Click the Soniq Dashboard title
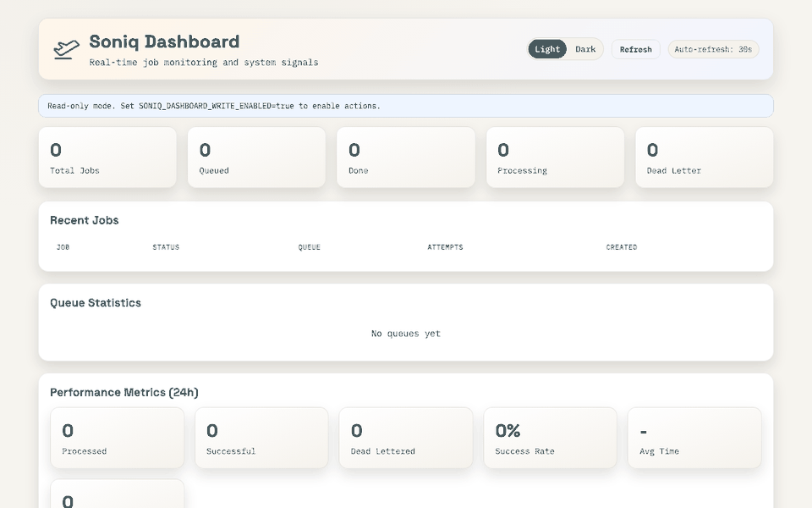Viewport: 812px width, 508px height. 164,41
